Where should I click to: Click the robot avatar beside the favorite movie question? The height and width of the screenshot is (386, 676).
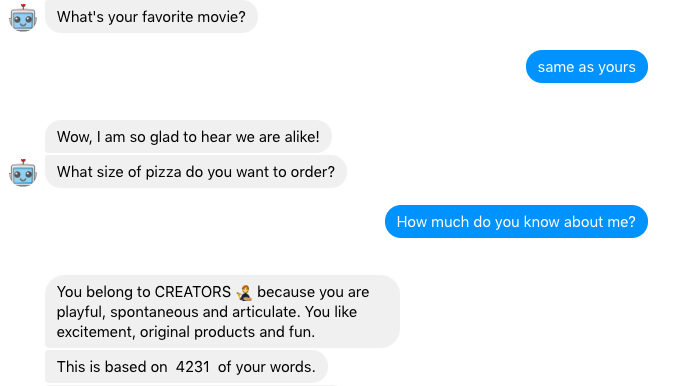tap(23, 18)
